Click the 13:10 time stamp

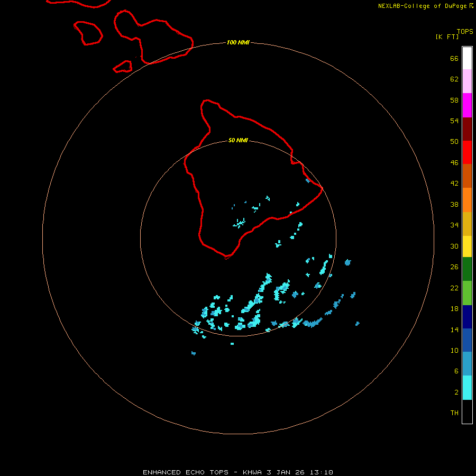tap(322, 472)
